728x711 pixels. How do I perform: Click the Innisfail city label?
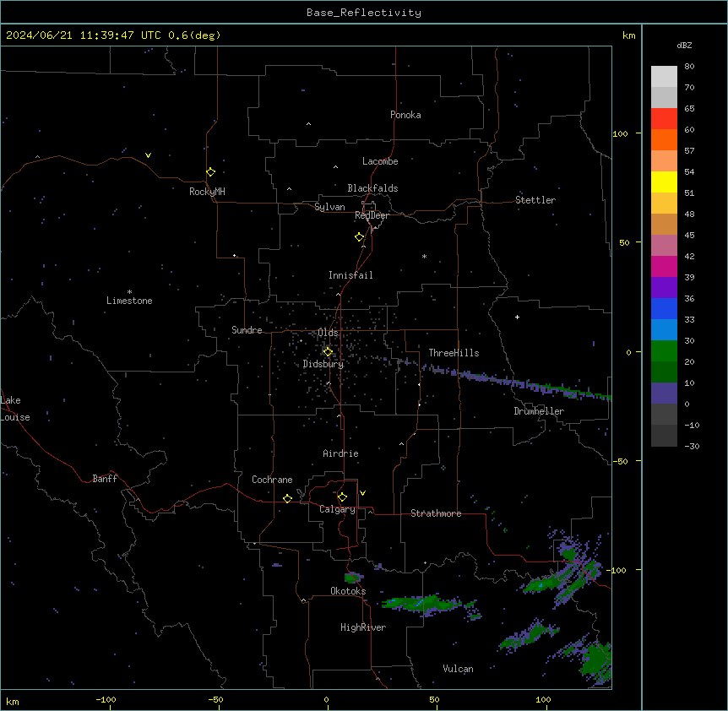point(350,275)
